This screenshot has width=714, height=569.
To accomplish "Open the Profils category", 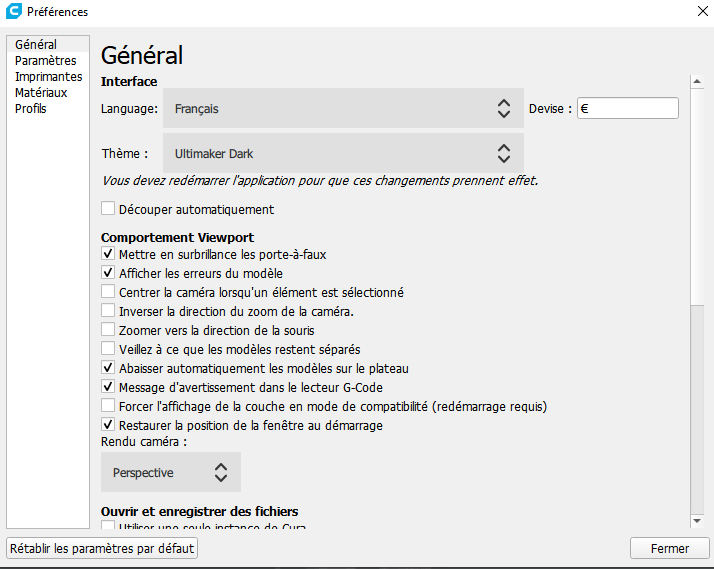I will click(x=48, y=108).
